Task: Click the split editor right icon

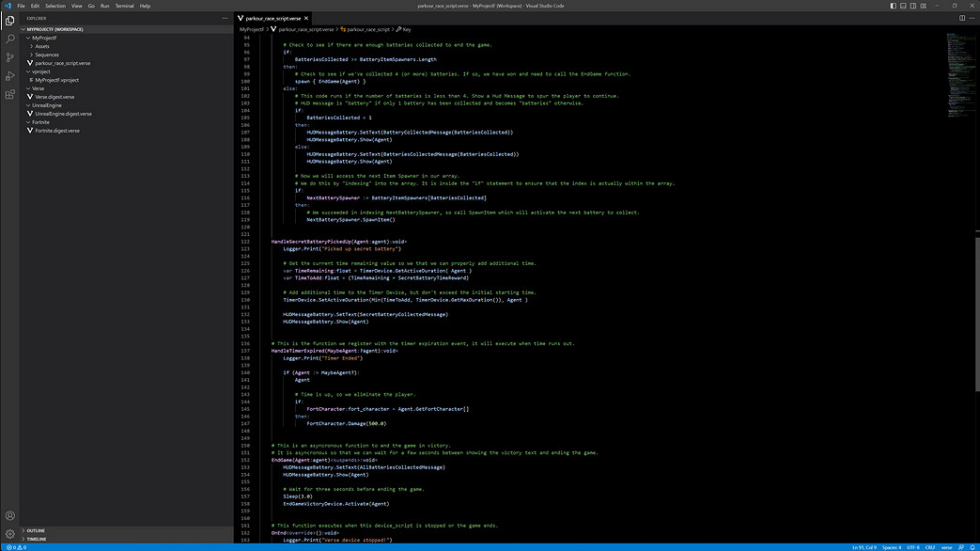Action: point(961,18)
